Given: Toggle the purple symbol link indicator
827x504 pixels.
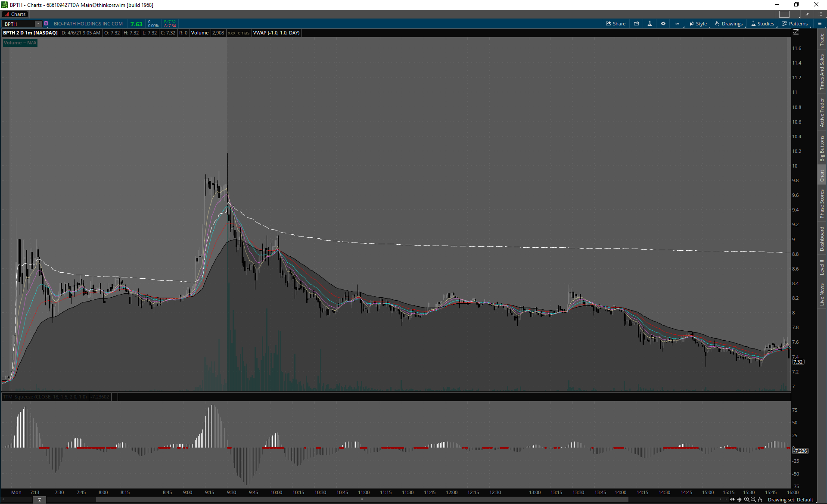Looking at the screenshot, I should (46, 24).
